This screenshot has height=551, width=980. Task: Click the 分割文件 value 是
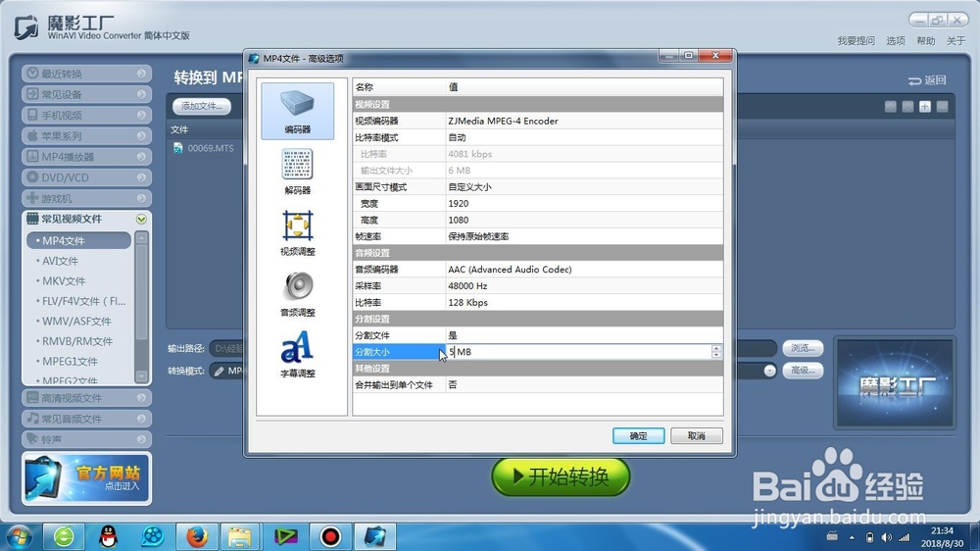[453, 335]
